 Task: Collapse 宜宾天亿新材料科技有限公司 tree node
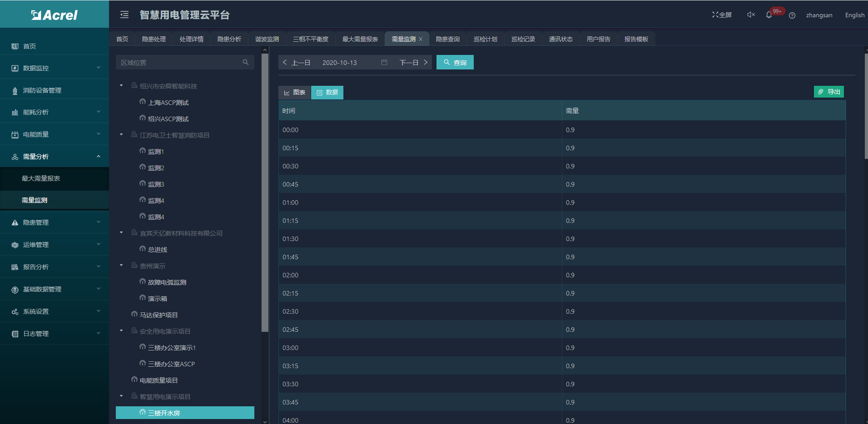coord(121,233)
